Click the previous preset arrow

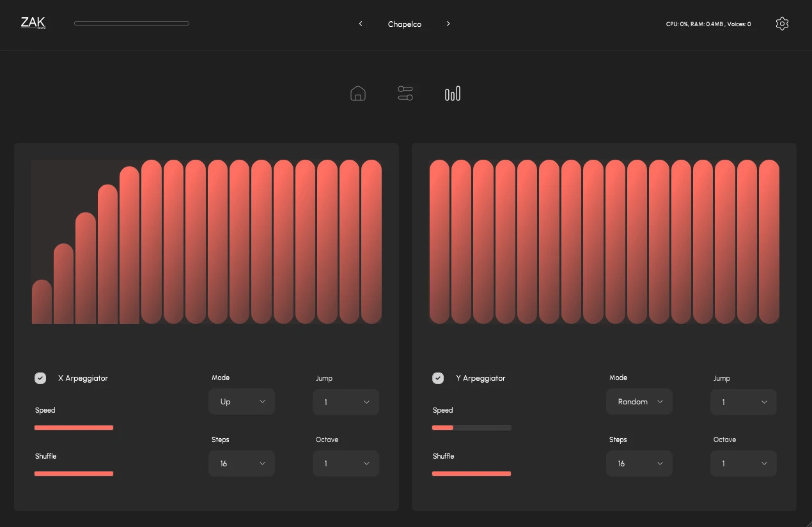361,24
